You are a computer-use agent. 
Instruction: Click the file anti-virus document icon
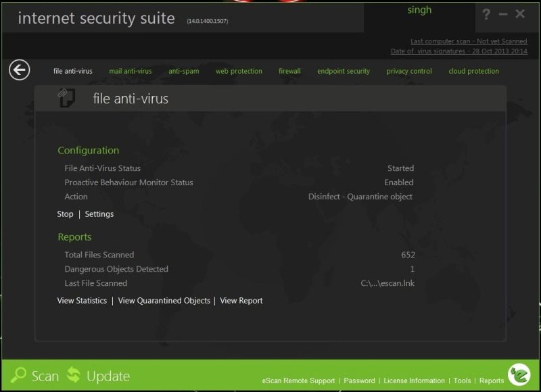pyautogui.click(x=66, y=97)
